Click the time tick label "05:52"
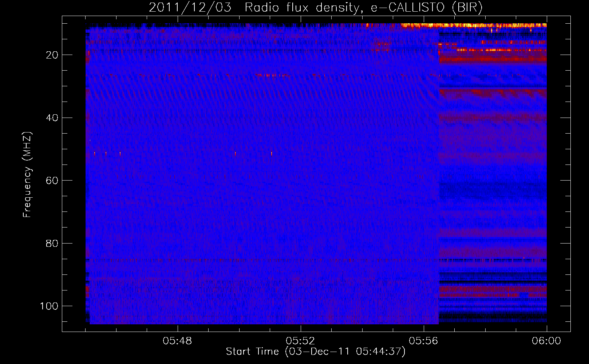The width and height of the screenshot is (589, 364). tap(300, 341)
